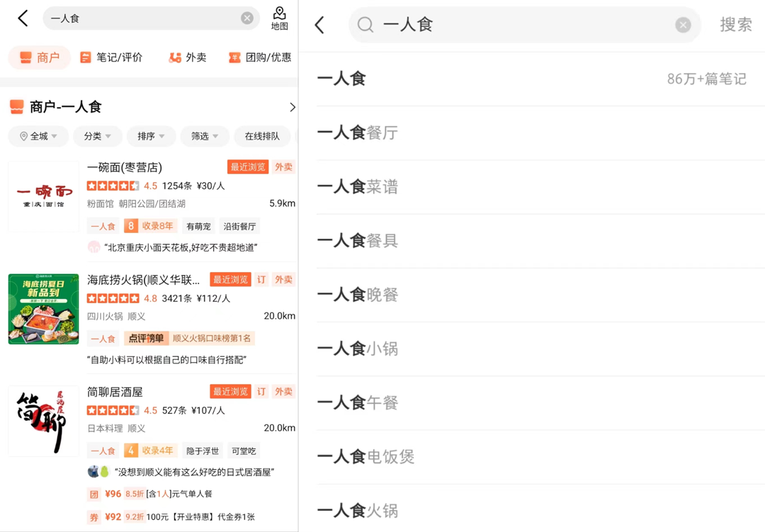The height and width of the screenshot is (532, 765).
Task: Click the 团 group-buy icon
Action: tap(93, 494)
